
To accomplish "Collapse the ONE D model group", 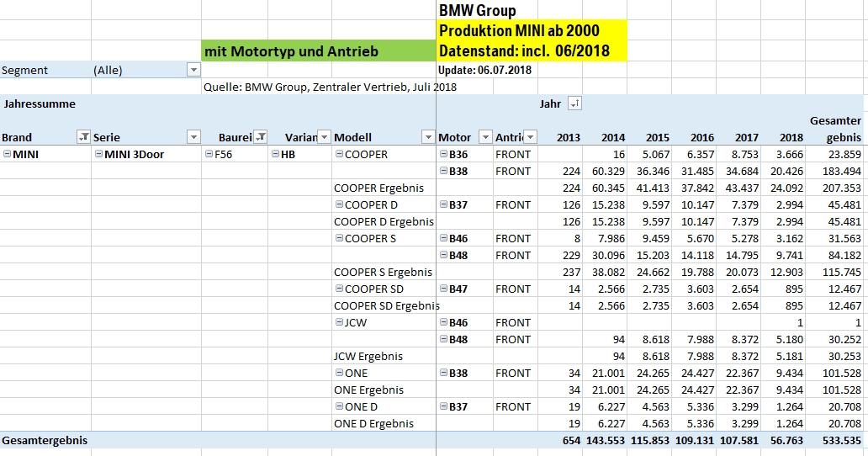I will click(339, 406).
